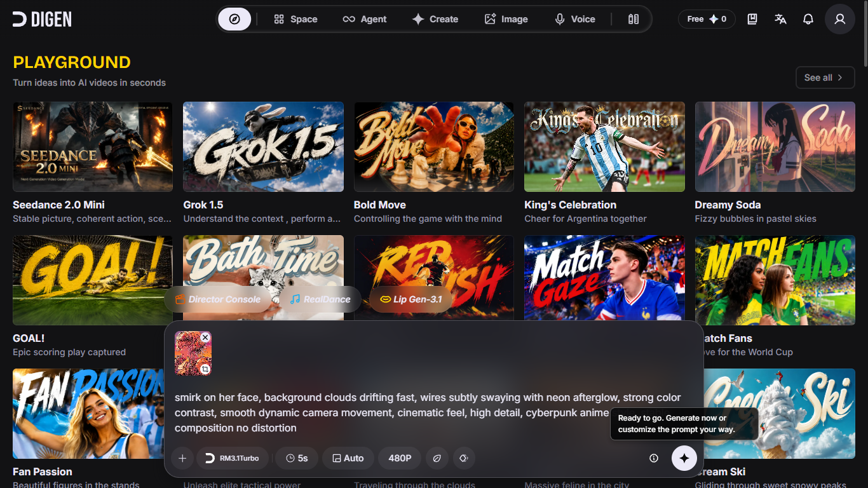Viewport: 868px width, 488px height.
Task: Open RealDance chip
Action: pos(320,299)
